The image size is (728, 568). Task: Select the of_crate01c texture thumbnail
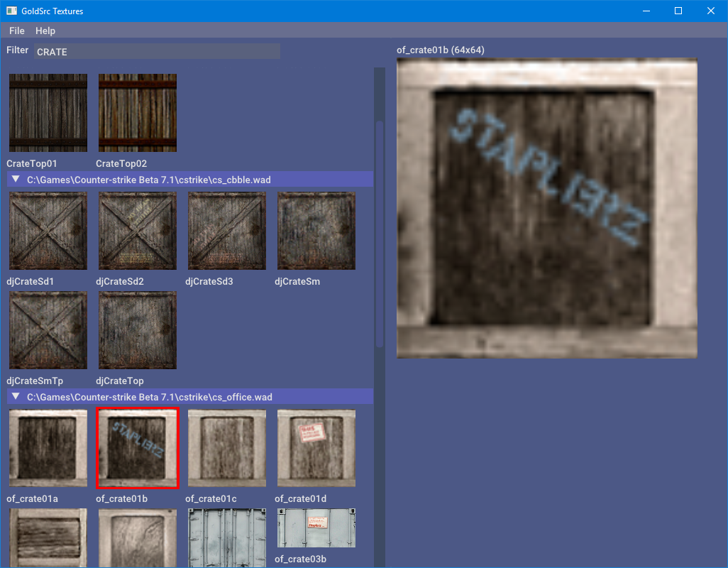click(227, 448)
